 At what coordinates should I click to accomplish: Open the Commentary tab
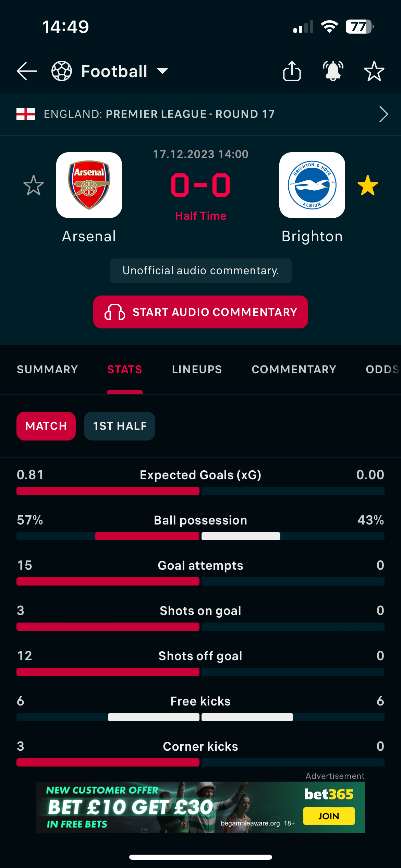coord(294,369)
